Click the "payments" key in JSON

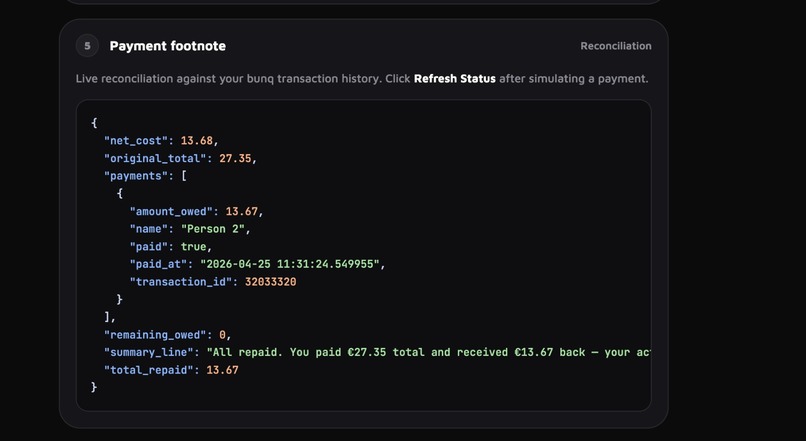[136, 176]
